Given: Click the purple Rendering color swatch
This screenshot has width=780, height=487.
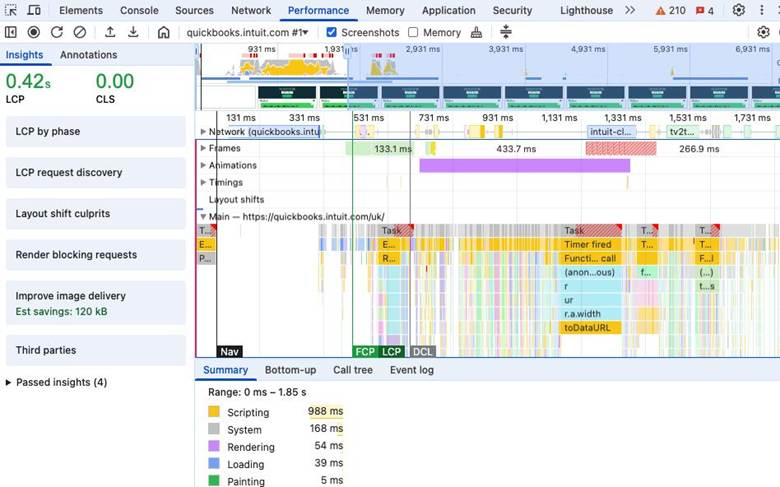Looking at the screenshot, I should [214, 446].
